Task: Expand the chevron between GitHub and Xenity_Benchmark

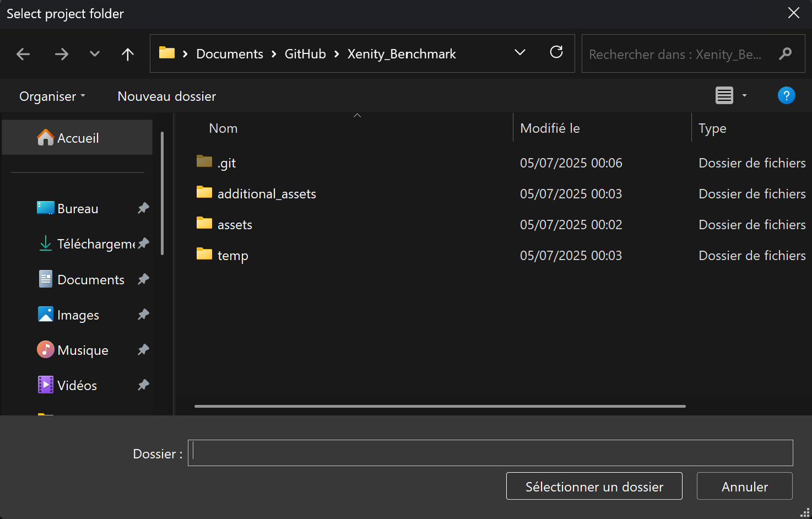Action: pos(337,54)
